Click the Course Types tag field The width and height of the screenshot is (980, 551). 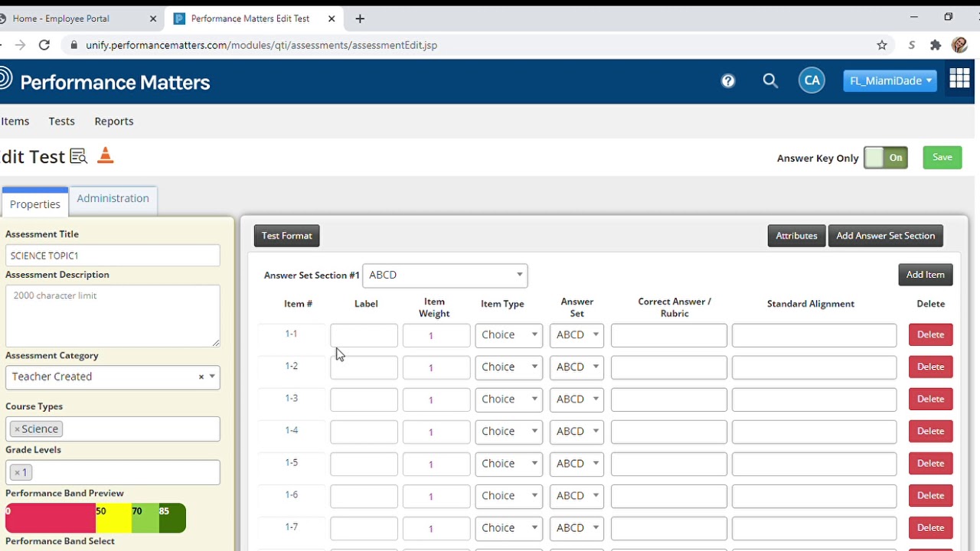click(x=113, y=429)
